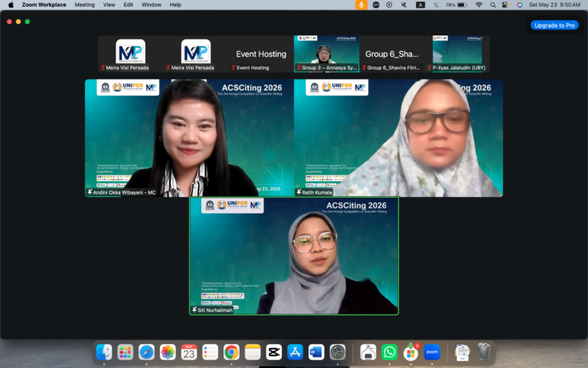
Task: Click the pin icon beside Siti Nurhalimah name
Action: [x=194, y=310]
